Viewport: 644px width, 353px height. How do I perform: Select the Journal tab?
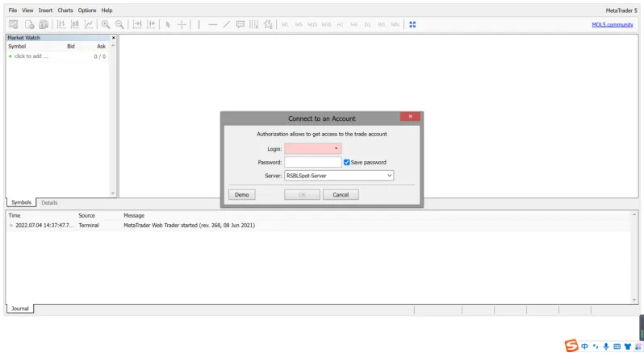[x=20, y=309]
